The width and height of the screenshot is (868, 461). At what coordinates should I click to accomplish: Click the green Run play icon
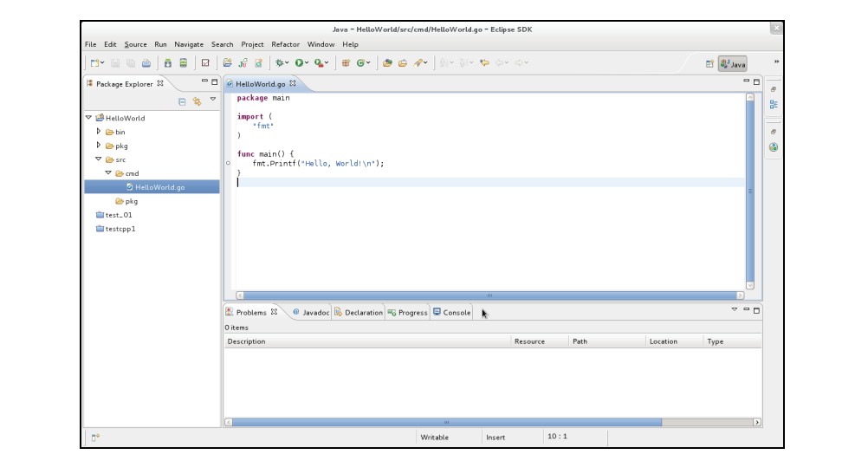pos(299,63)
